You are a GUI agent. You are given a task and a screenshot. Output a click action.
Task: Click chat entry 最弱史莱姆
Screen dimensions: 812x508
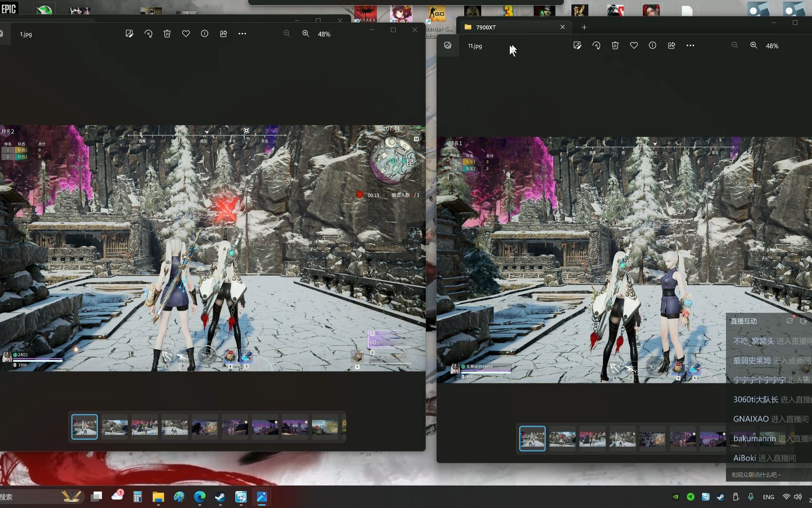772,361
